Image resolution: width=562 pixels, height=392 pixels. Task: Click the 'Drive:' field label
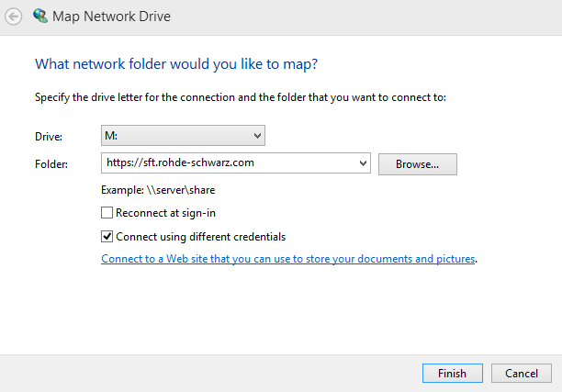(48, 137)
